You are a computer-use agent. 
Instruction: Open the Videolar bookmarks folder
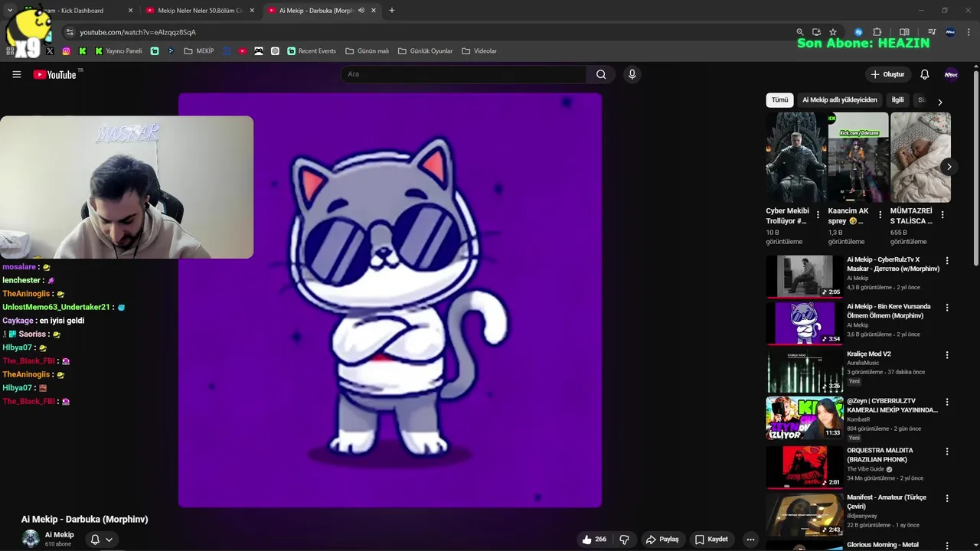point(479,51)
